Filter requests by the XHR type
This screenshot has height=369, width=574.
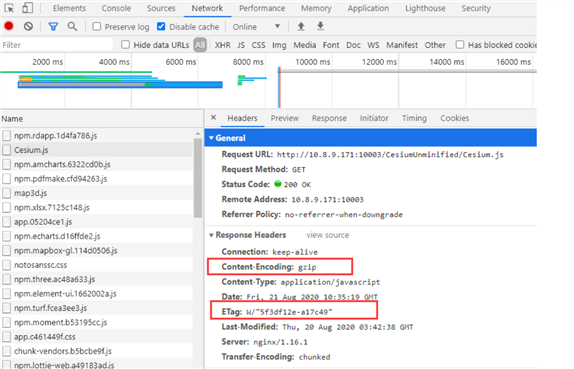click(x=223, y=45)
